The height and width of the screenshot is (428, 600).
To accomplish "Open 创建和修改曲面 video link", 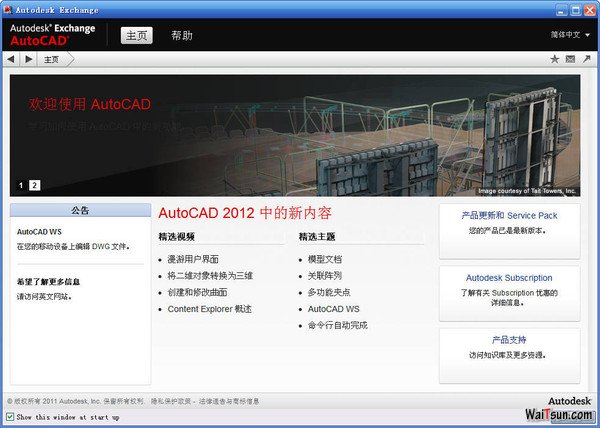I will point(197,293).
